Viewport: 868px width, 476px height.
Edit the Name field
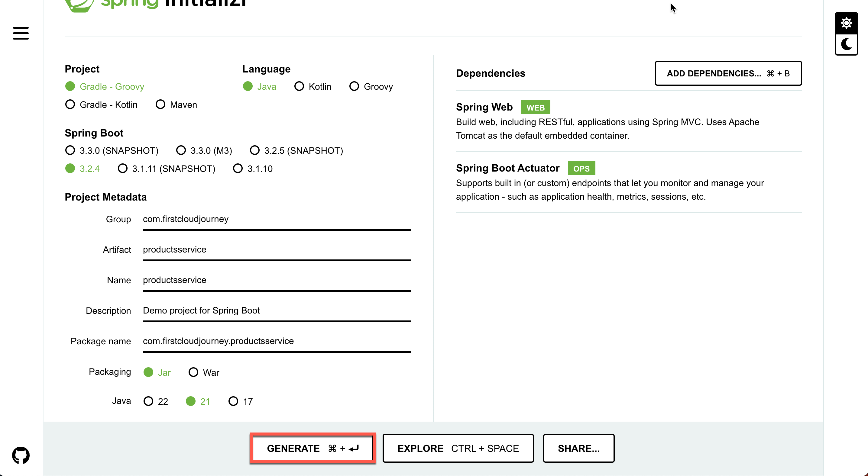(277, 280)
